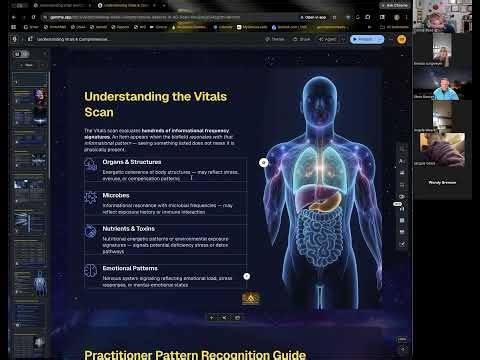Click New to add a card
480x360 pixels.
click(26, 65)
